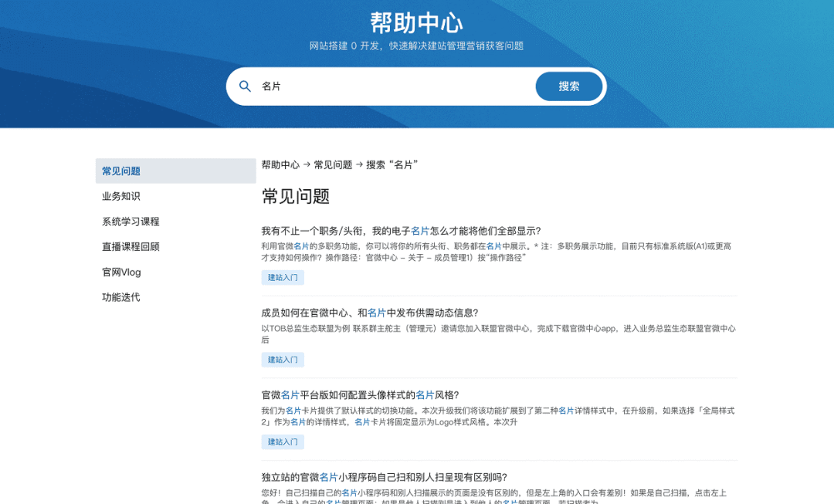The image size is (834, 504).
Task: Open 直播课程回顾 sidebar item
Action: pos(131,247)
